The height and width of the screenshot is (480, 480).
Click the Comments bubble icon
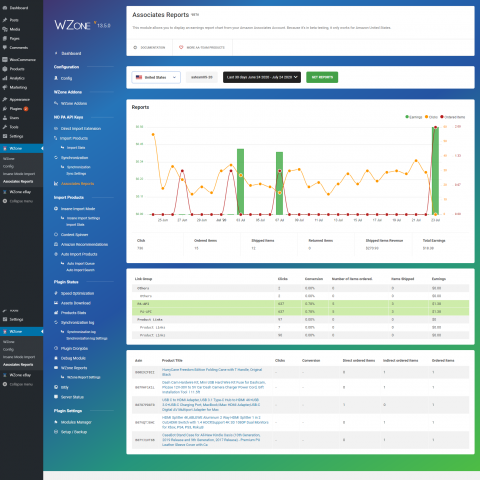click(x=5, y=48)
